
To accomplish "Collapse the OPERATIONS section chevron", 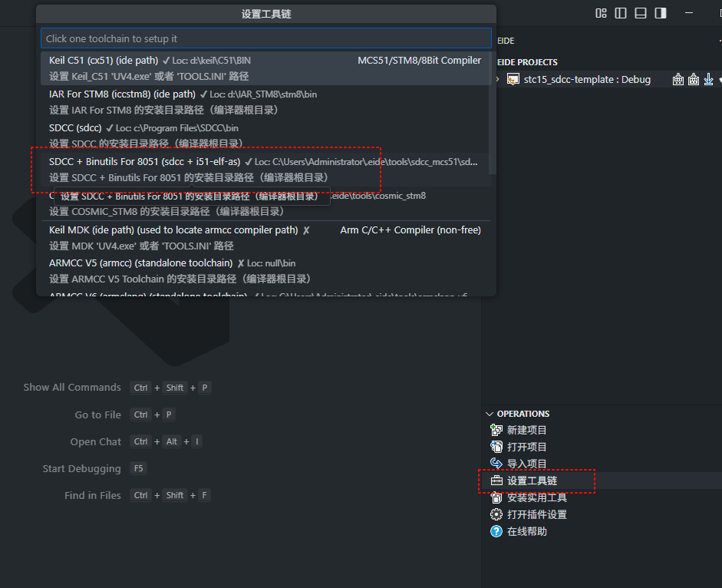I will pos(490,414).
